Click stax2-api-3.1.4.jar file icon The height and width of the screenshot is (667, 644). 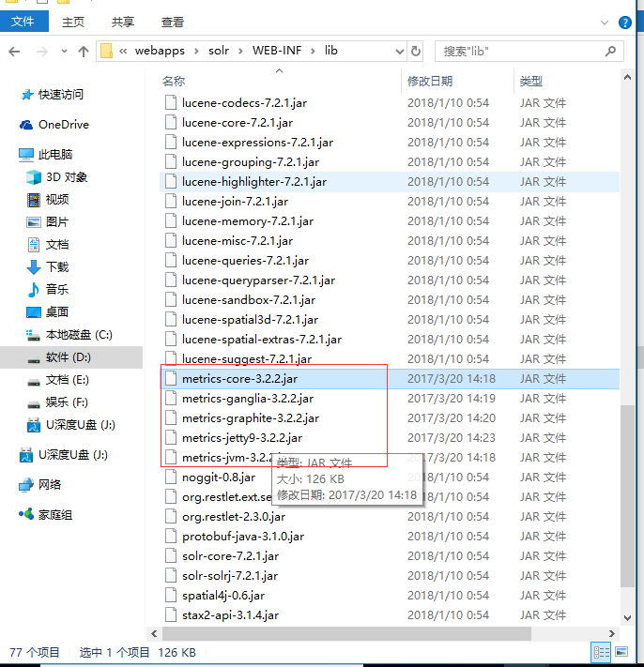pyautogui.click(x=171, y=615)
